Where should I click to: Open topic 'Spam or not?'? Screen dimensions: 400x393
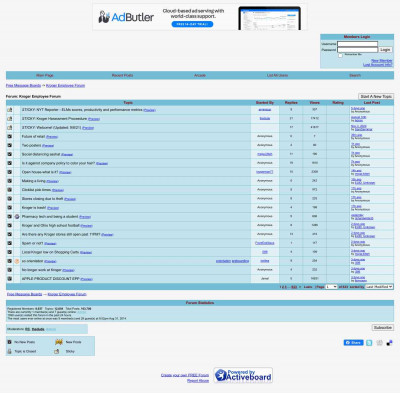[x=32, y=243]
